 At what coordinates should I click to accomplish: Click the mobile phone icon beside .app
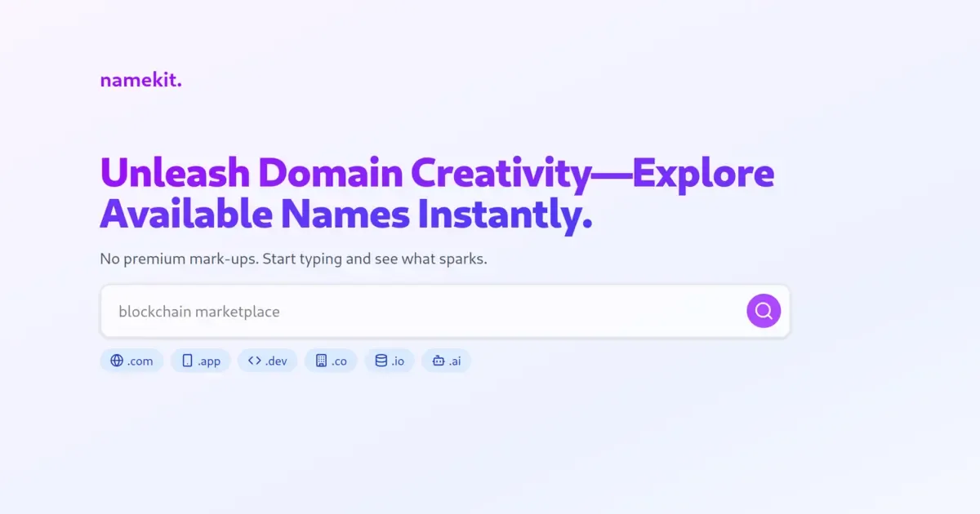tap(186, 360)
